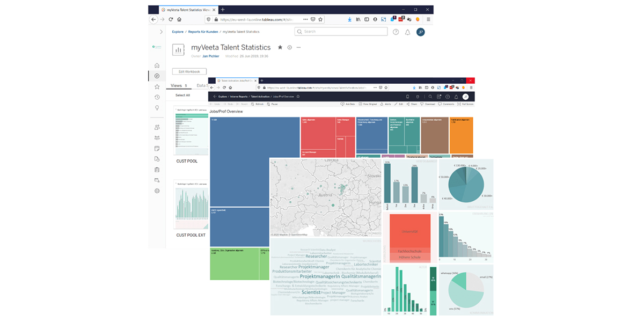Click Refresh in the view toolbar

(258, 104)
